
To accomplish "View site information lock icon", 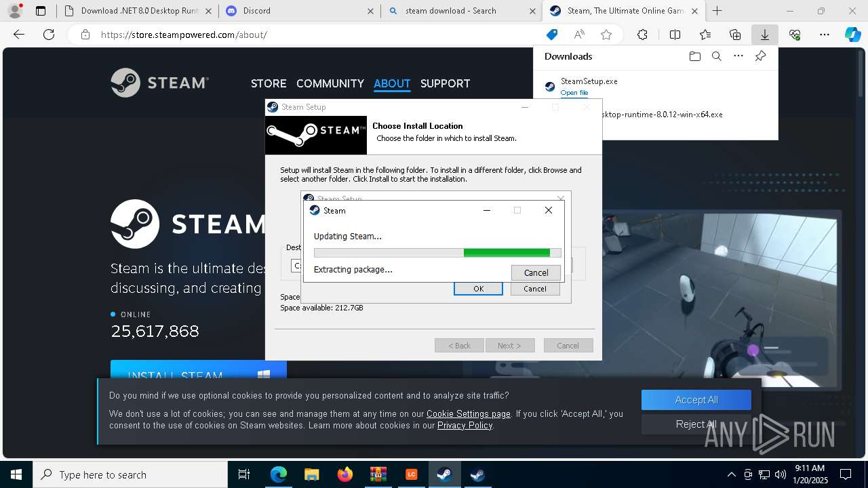I will pos(85,35).
